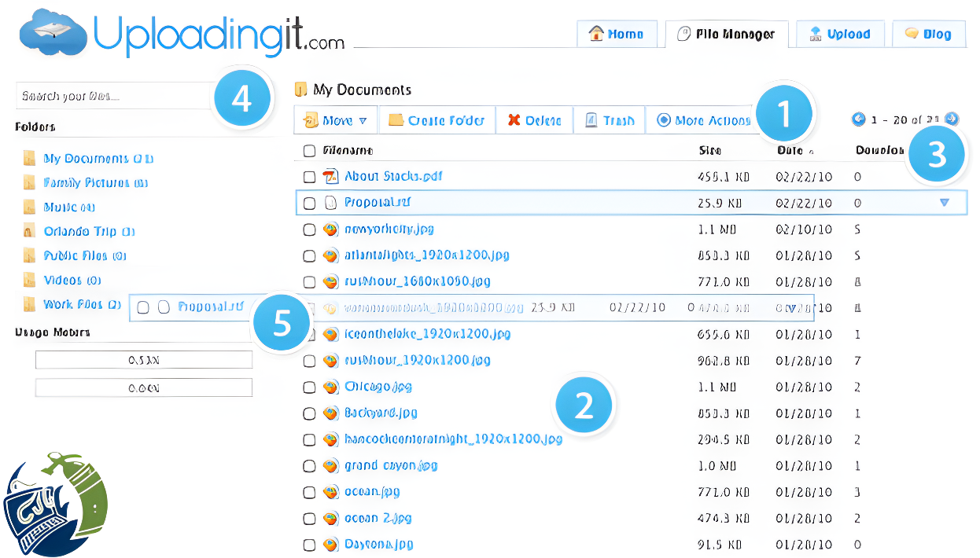Screen dimensions: 980x558
Task: Open the Proposal.rtf row's dropdown arrow
Action: tap(944, 203)
